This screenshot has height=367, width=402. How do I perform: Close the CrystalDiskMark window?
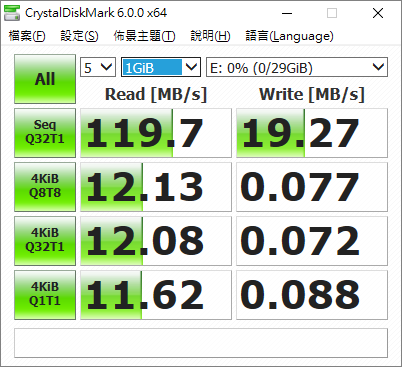pos(378,13)
